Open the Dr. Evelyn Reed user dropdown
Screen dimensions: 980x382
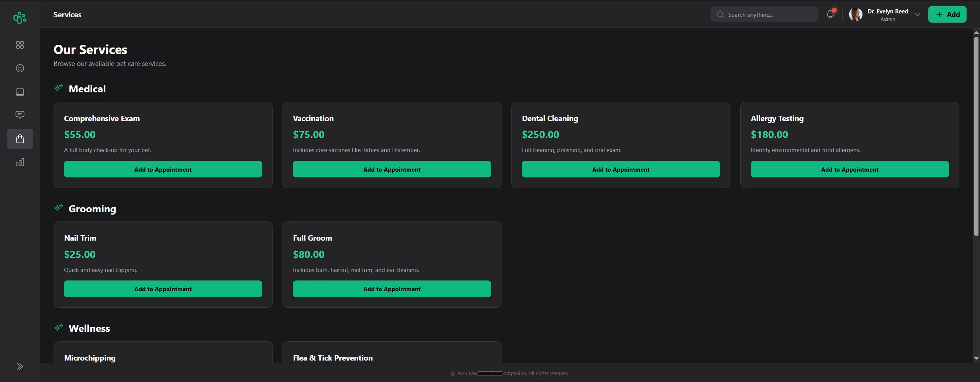[917, 15]
